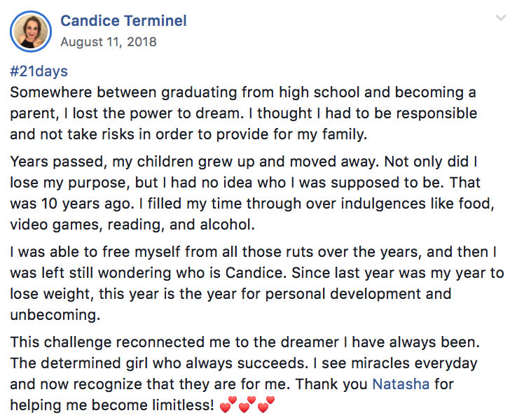Click the word "unbecoming." in the post
Image resolution: width=517 pixels, height=420 pixels.
[55, 315]
